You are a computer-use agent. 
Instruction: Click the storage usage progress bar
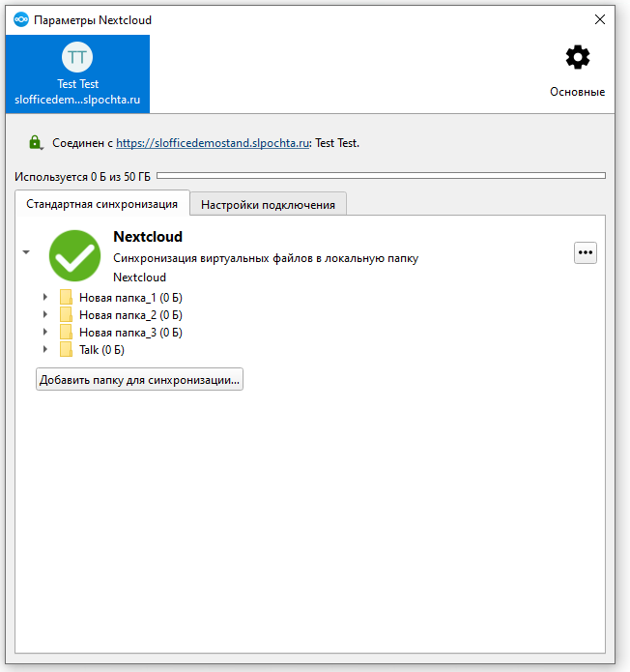point(381,176)
